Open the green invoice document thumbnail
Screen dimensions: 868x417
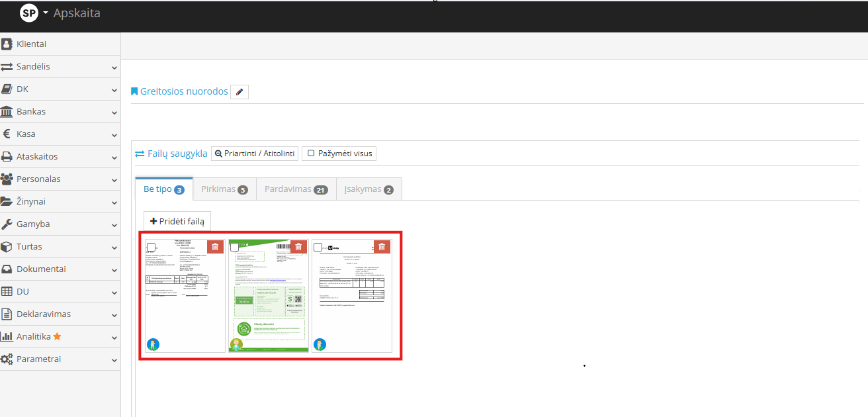click(269, 296)
